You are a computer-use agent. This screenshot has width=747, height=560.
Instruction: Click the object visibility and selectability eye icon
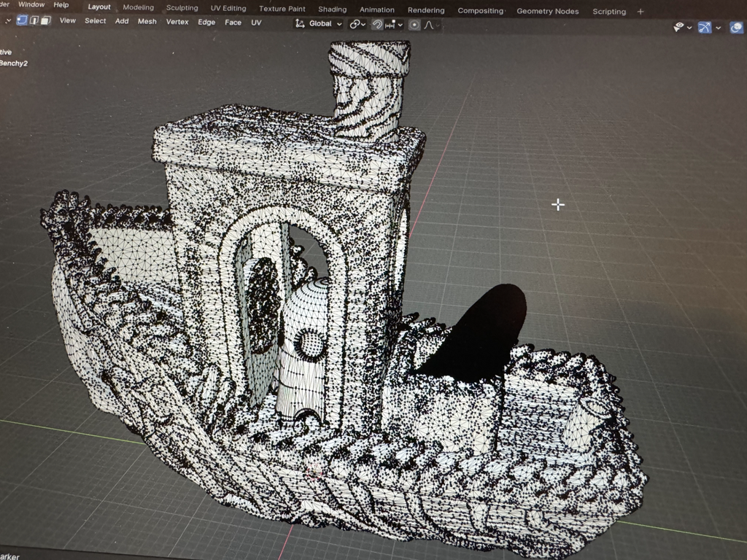coord(678,27)
